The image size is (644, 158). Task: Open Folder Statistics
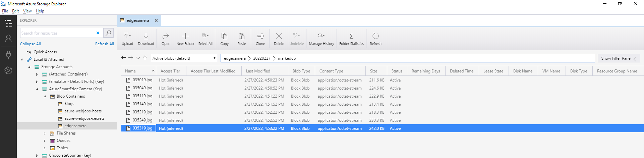(351, 39)
